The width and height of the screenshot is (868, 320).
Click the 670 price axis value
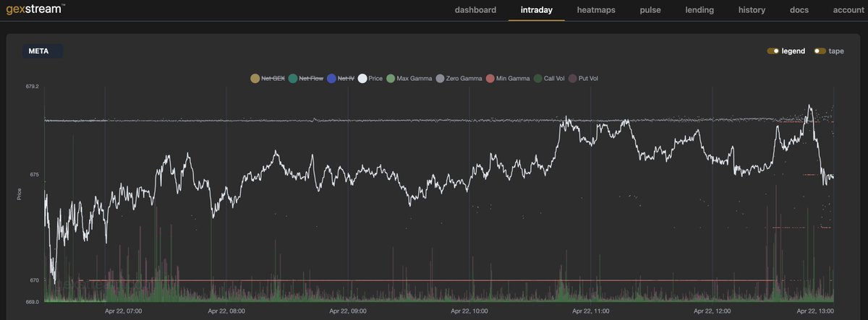[34, 280]
